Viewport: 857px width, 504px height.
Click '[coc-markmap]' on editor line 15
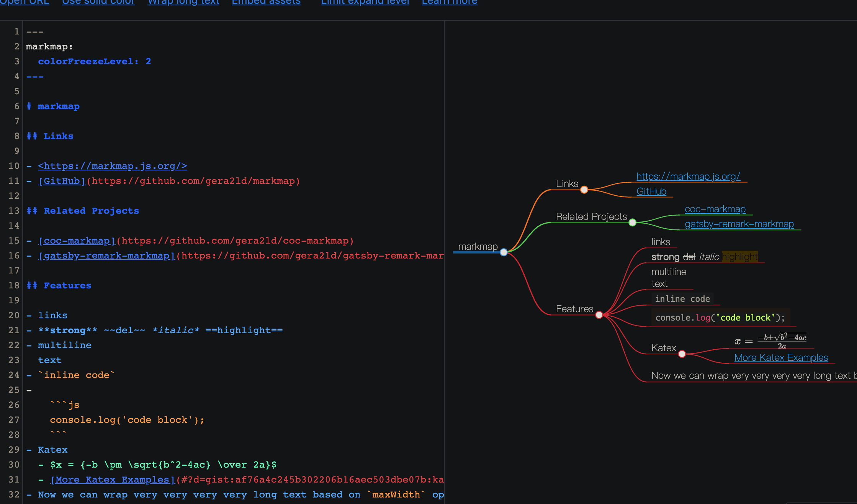coord(77,241)
